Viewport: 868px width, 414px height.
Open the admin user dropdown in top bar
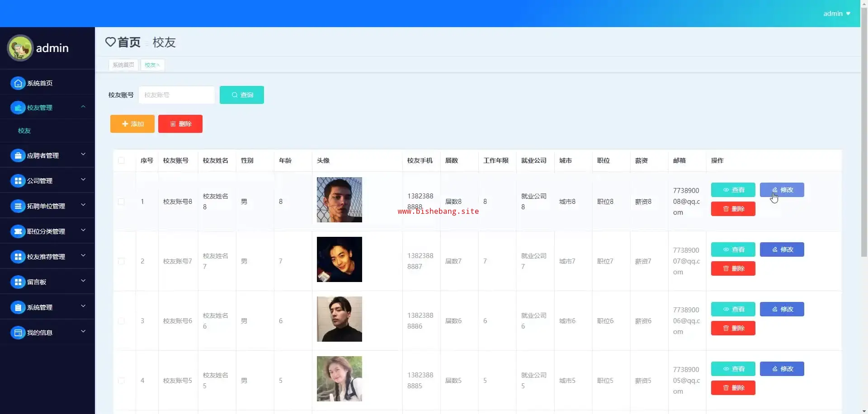coord(837,14)
